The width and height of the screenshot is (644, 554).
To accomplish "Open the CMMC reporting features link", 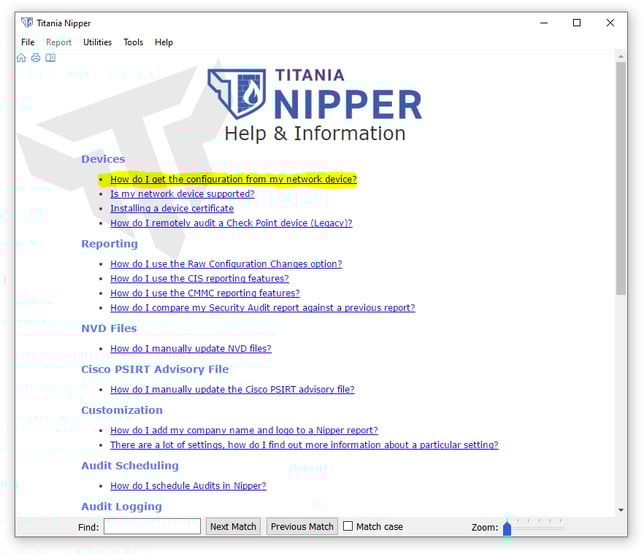I will [204, 293].
